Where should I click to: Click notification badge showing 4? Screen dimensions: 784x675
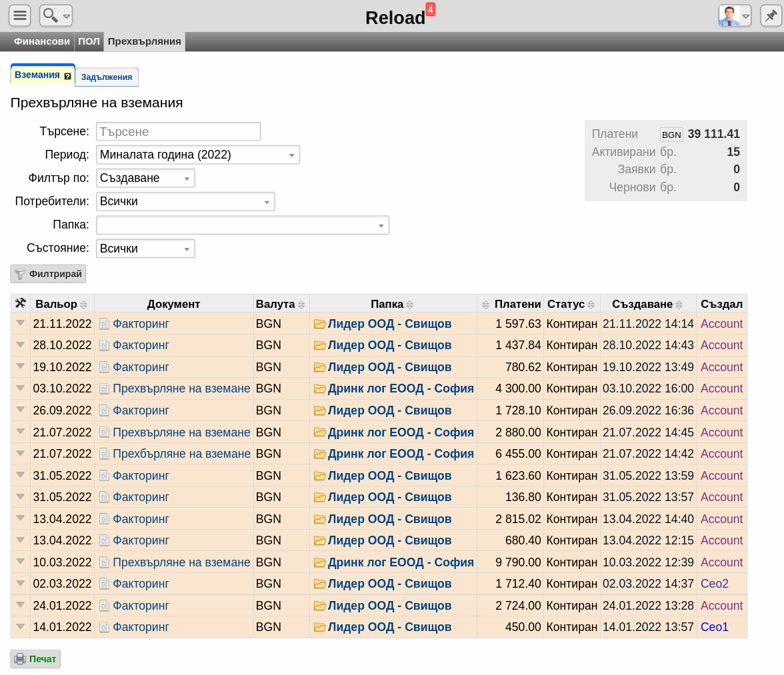pos(431,9)
